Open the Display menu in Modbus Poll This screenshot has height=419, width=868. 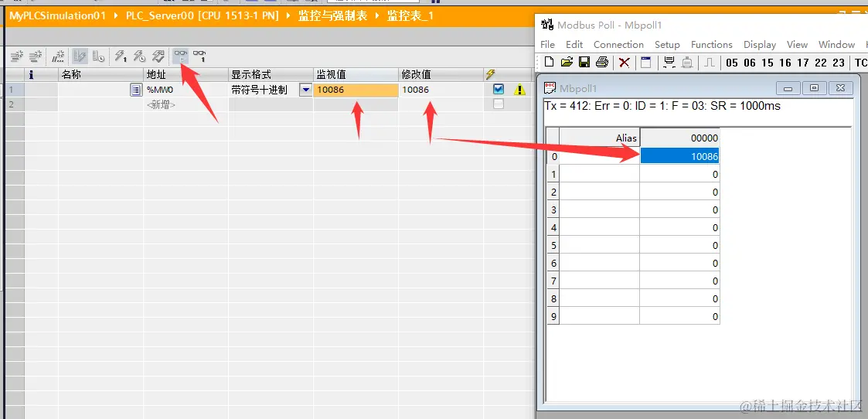point(760,44)
